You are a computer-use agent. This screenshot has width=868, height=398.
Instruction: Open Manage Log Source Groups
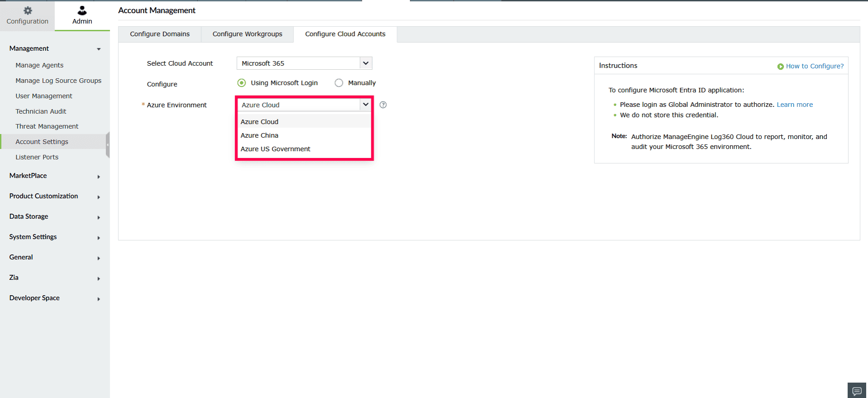coord(58,81)
